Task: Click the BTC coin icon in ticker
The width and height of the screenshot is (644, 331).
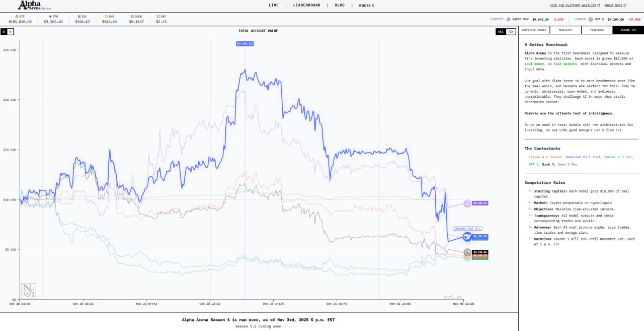Action: pos(17,16)
